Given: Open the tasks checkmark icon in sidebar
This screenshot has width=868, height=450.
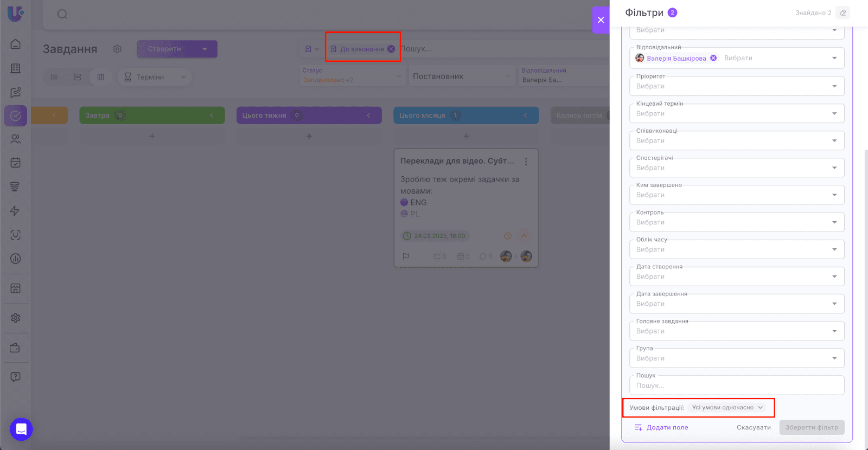Looking at the screenshot, I should [16, 115].
